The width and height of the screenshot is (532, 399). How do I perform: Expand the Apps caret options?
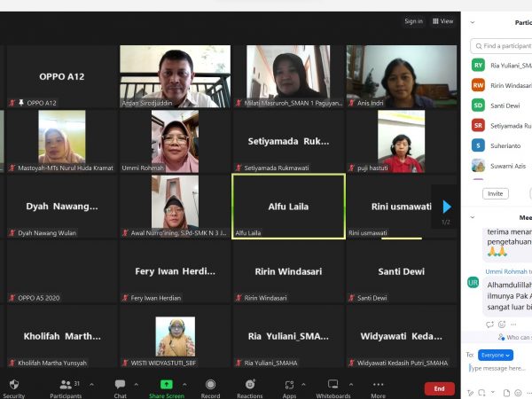pos(303,385)
